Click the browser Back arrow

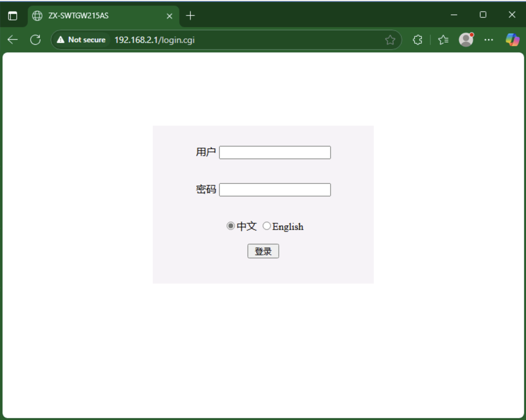13,40
